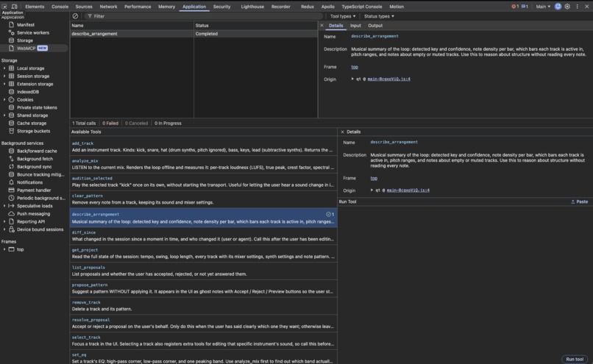Open main-BcgxoViQ.js:4 link in upper details

388,79
